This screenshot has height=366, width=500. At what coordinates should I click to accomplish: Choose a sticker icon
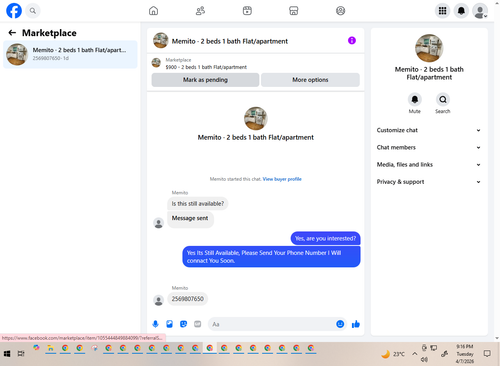tap(183, 324)
